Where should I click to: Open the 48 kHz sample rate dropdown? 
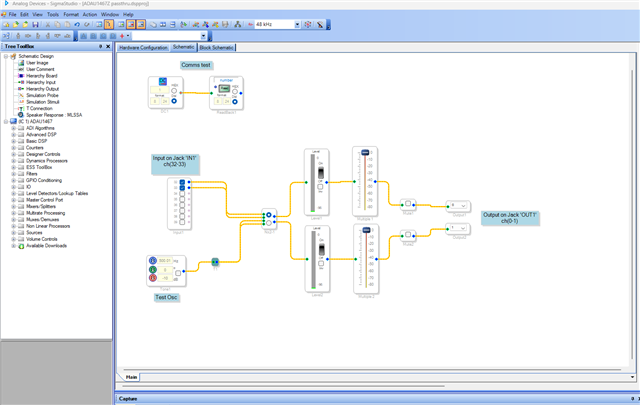coord(297,24)
